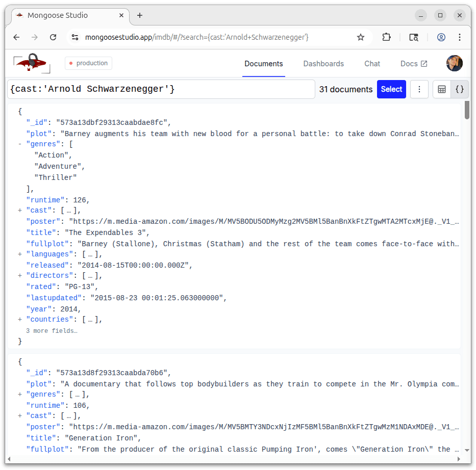Click the production environment badge
This screenshot has width=476, height=470.
coord(88,63)
